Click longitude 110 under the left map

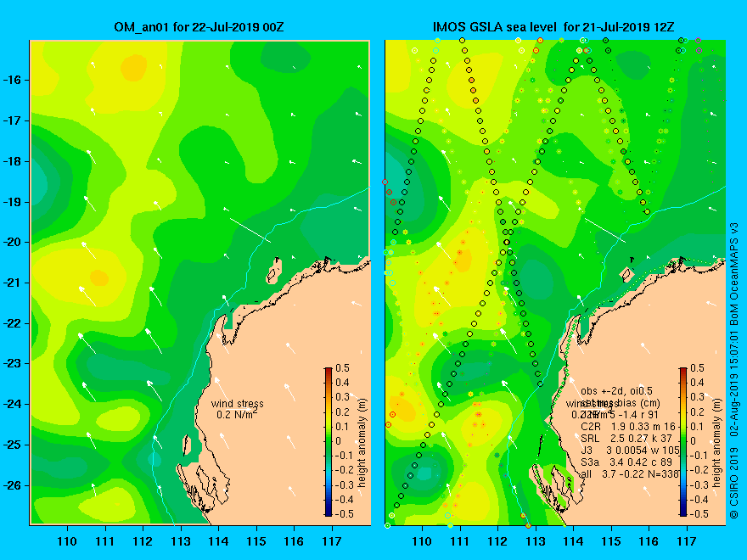67,541
